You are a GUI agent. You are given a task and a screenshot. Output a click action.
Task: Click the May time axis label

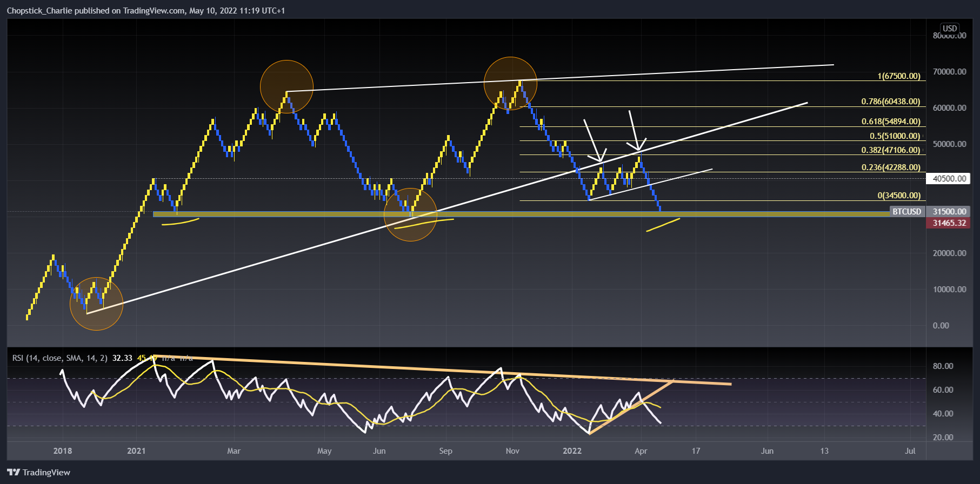click(x=324, y=451)
